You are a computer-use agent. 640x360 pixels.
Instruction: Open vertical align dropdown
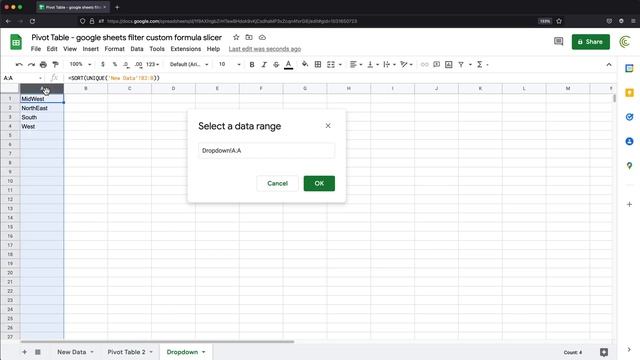373,64
